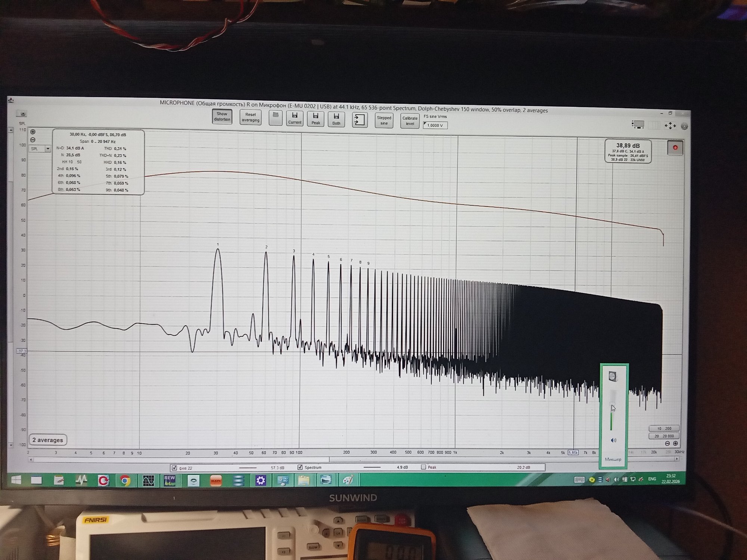Select the 20..20 000 frequency range preset
Viewport: 747px width, 560px height.
coord(664,436)
